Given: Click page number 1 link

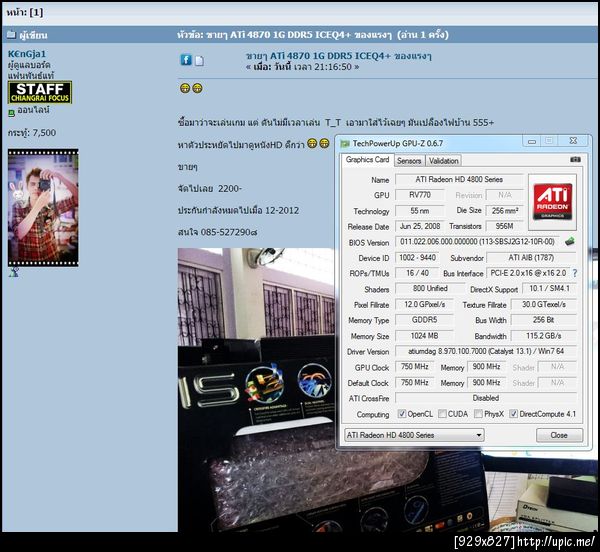Looking at the screenshot, I should tap(36, 12).
